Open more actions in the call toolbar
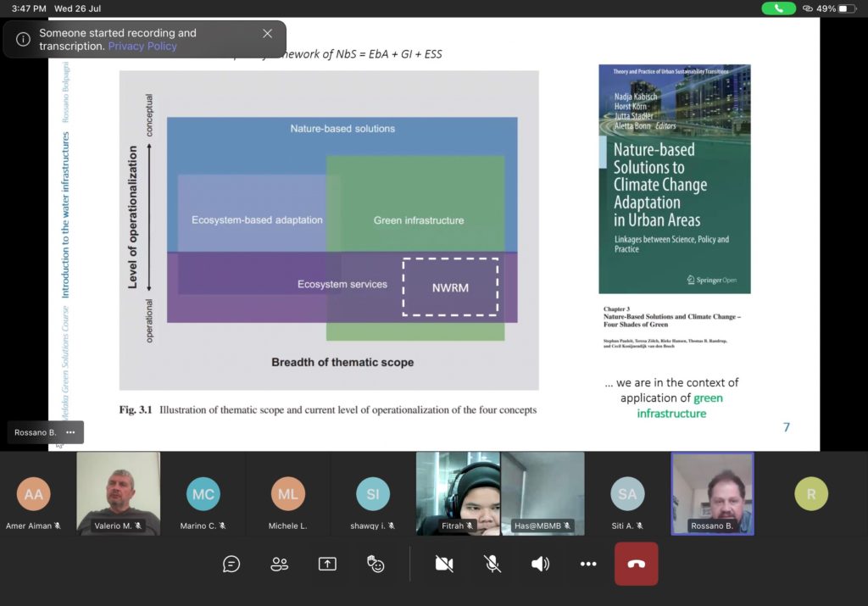The height and width of the screenshot is (606, 868). [x=588, y=564]
